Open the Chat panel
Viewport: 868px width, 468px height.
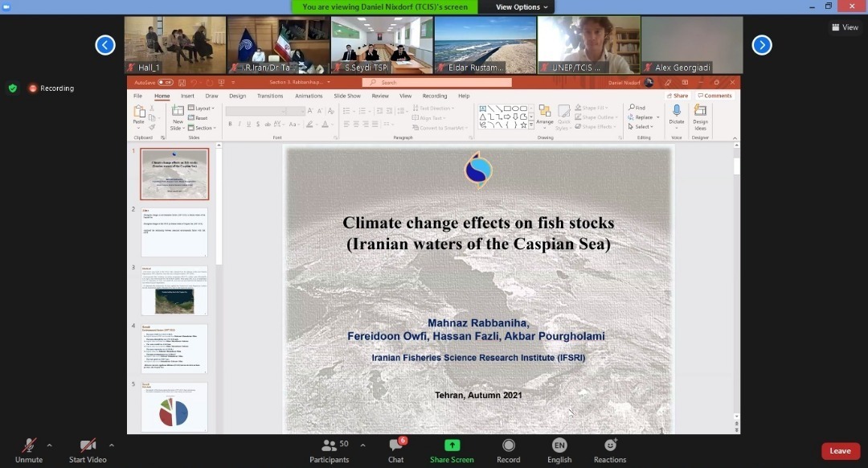click(x=395, y=445)
